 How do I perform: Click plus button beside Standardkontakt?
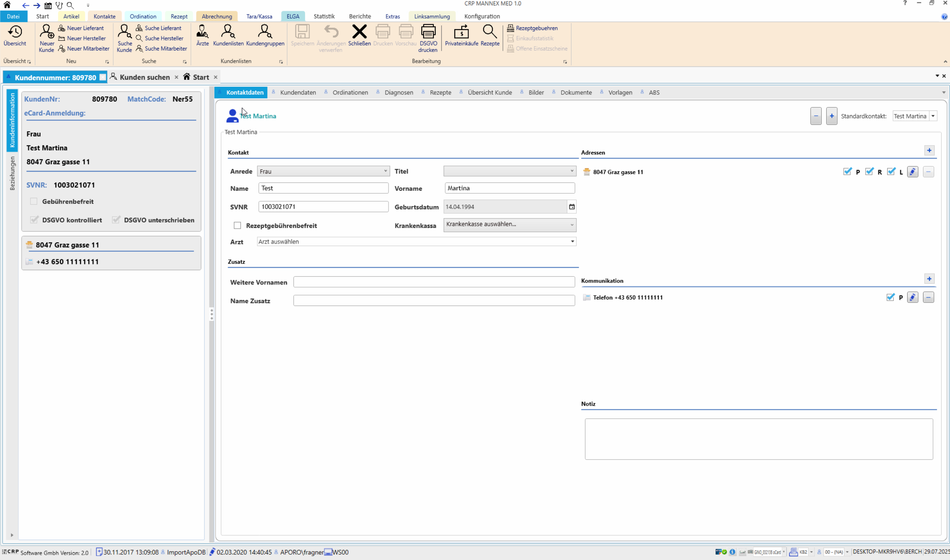pos(831,116)
